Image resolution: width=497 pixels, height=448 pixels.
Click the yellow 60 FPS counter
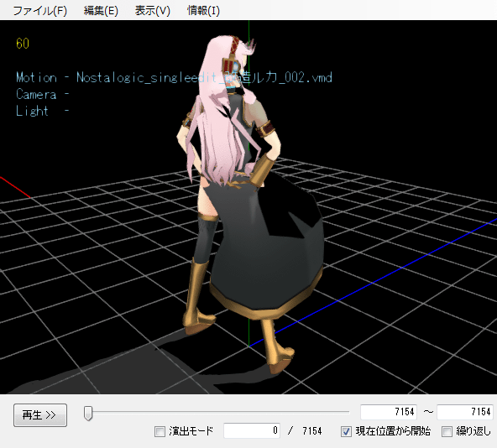tap(23, 44)
